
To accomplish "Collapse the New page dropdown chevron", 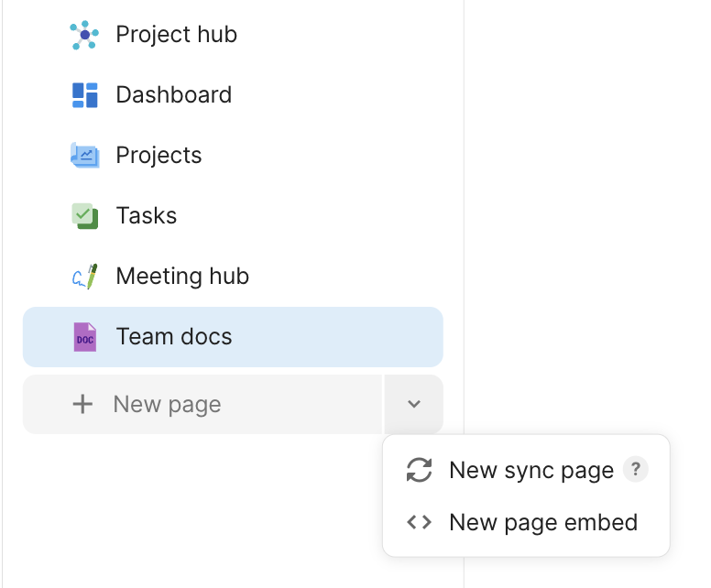I will (x=414, y=404).
